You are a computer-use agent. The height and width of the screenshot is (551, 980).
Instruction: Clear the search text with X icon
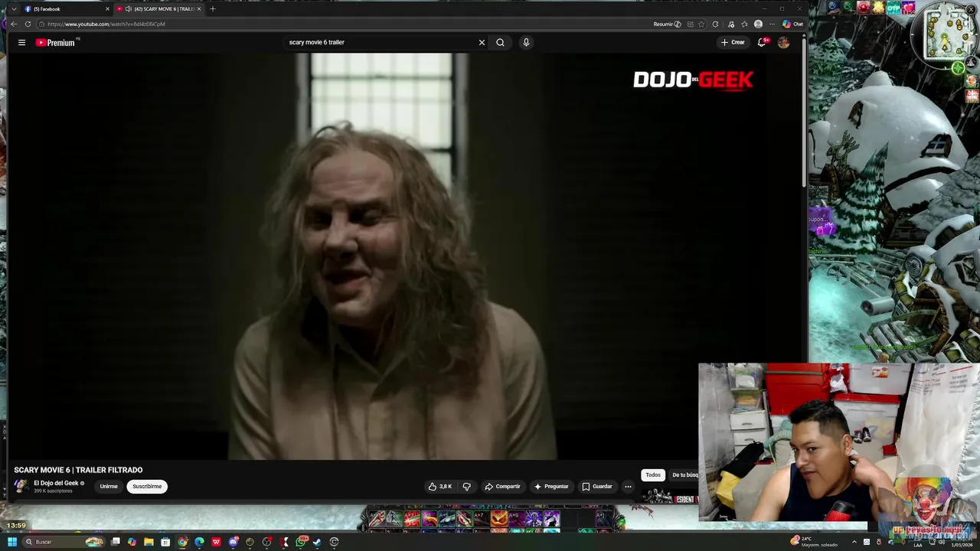[482, 43]
